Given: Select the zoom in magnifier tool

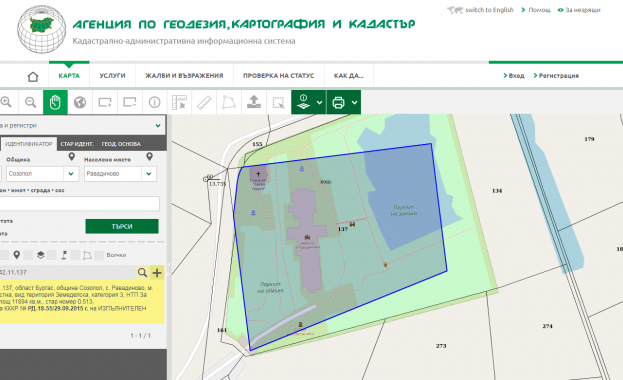Looking at the screenshot, I should 6,102.
